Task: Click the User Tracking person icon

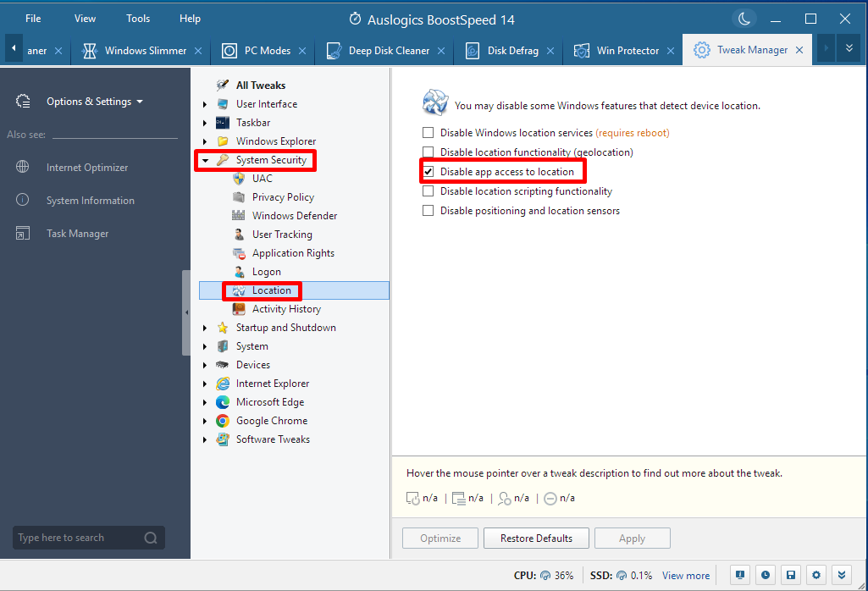Action: pyautogui.click(x=239, y=234)
